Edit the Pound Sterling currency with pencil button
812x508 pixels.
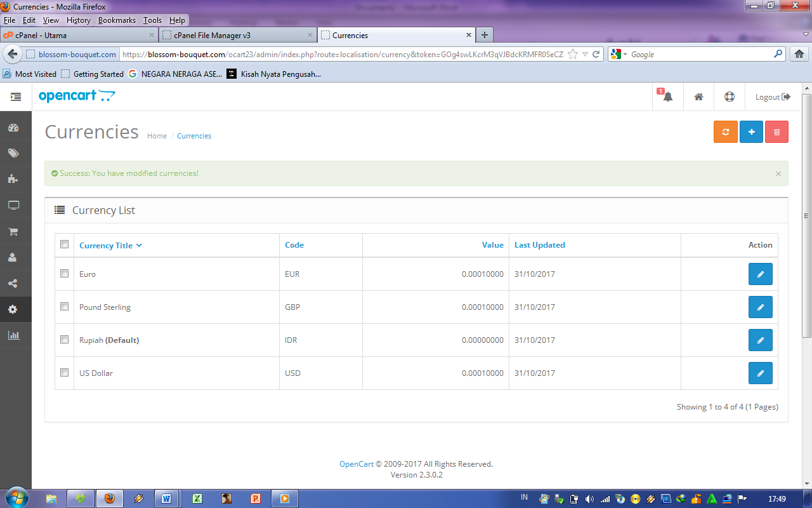pos(761,307)
